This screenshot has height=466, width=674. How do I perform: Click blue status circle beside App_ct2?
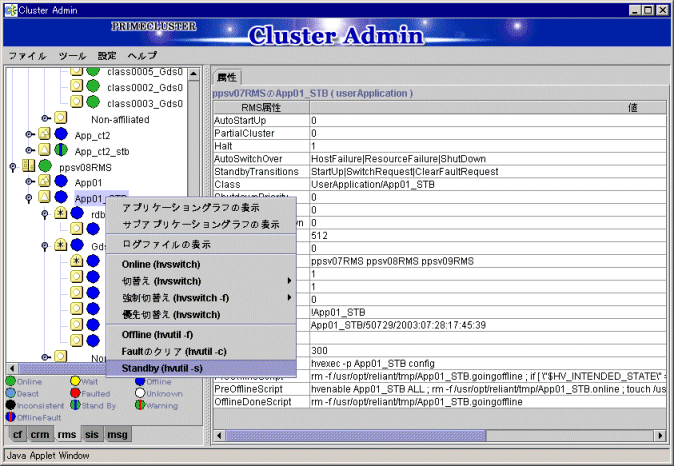tap(61, 134)
